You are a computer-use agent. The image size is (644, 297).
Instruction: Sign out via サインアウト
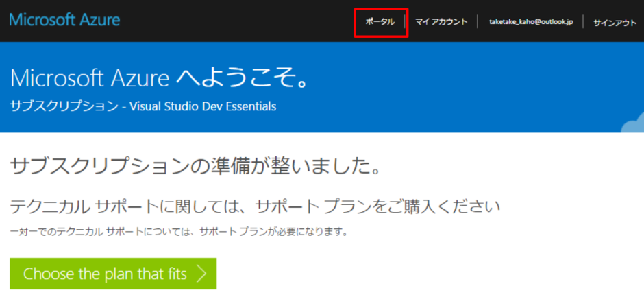615,23
